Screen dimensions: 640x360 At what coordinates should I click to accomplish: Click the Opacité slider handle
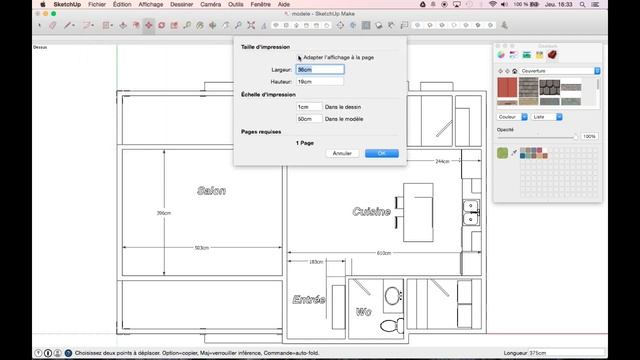tap(576, 137)
